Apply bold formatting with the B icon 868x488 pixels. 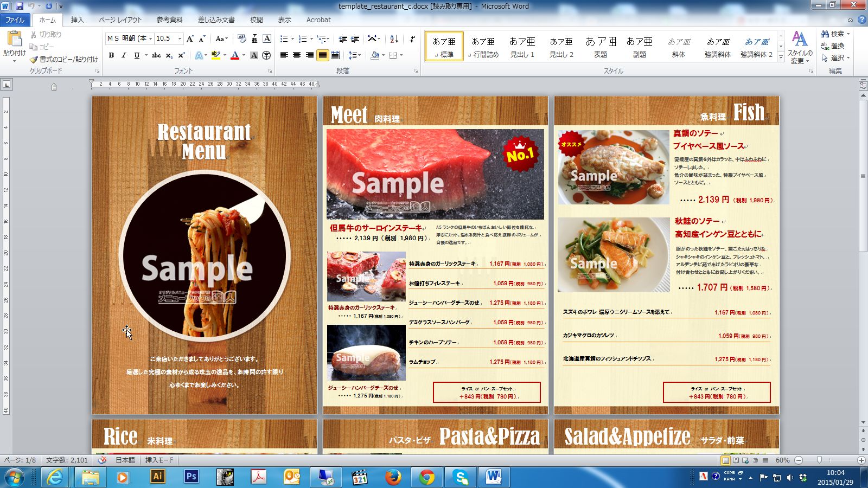[x=111, y=55]
